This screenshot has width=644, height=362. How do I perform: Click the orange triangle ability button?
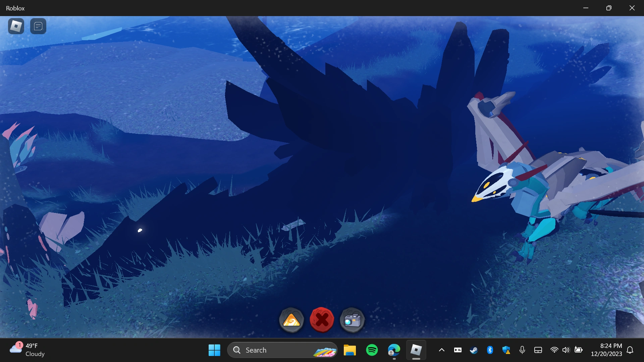tap(291, 320)
